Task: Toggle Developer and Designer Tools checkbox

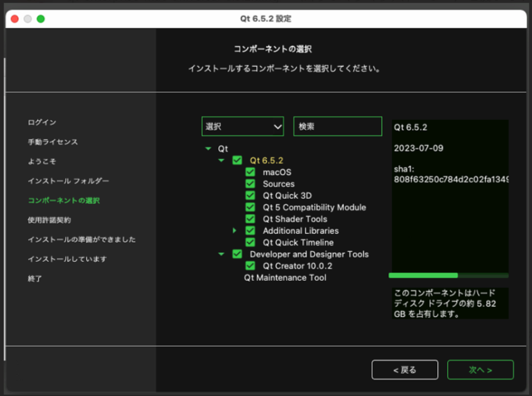Action: point(237,254)
